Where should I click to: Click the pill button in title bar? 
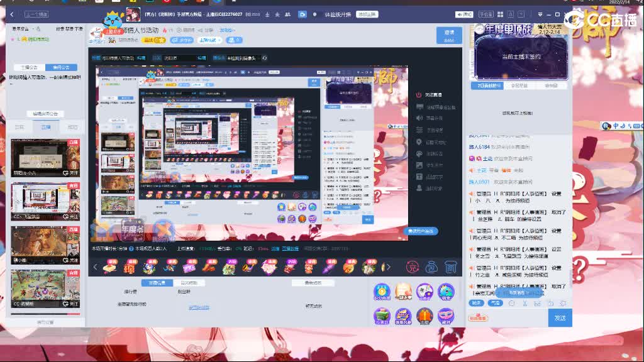[367, 14]
